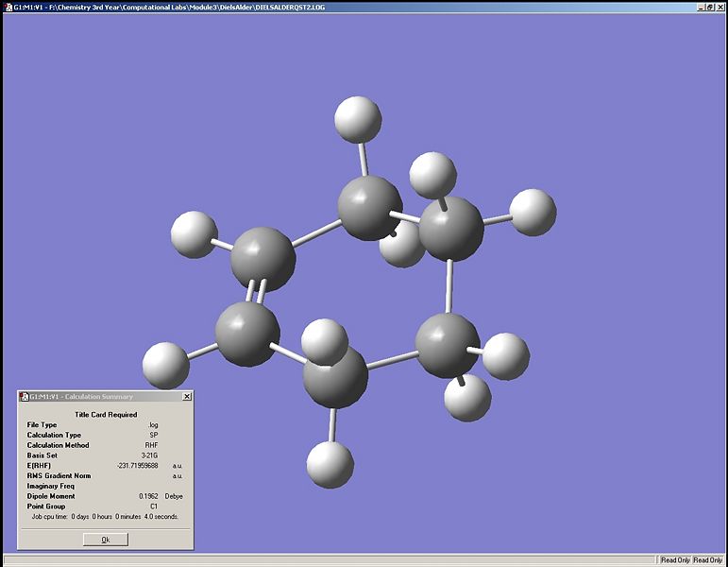The height and width of the screenshot is (567, 728).
Task: Close the Calculation Summary dialog
Action: (x=187, y=397)
